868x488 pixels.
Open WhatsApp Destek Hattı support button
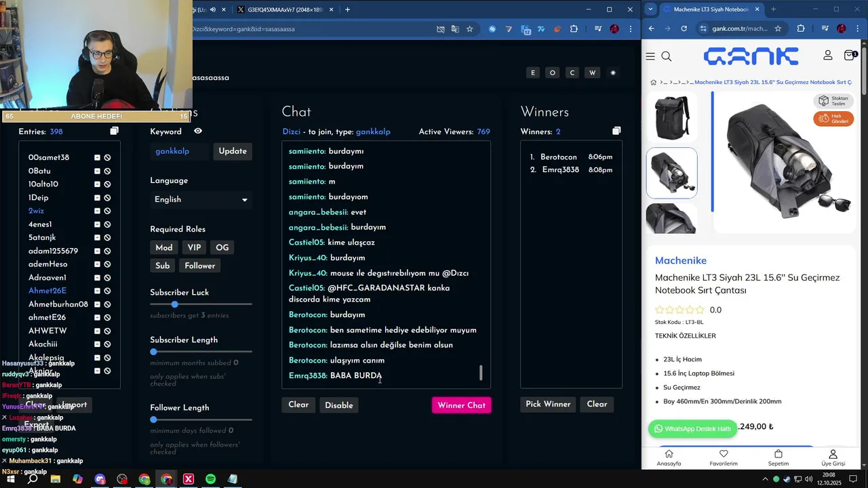pyautogui.click(x=693, y=428)
